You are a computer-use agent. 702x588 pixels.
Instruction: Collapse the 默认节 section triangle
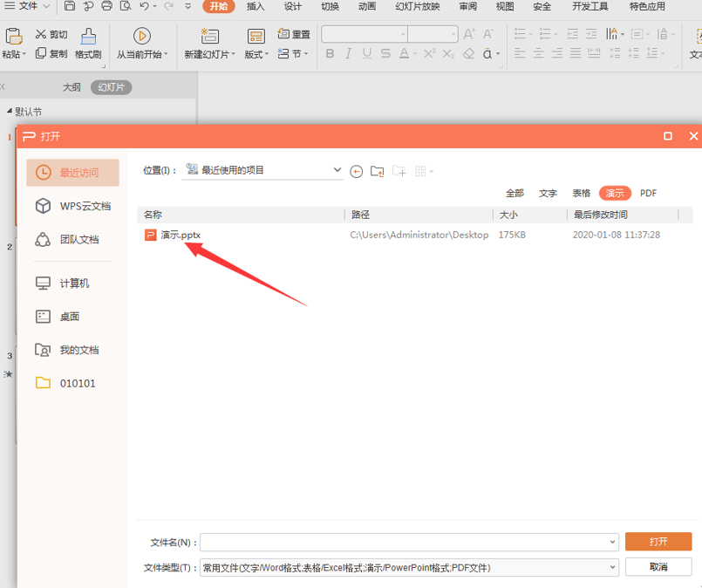click(x=10, y=111)
